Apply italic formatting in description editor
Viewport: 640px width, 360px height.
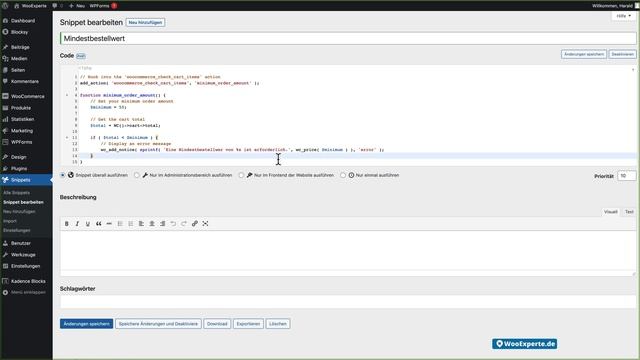pos(77,224)
